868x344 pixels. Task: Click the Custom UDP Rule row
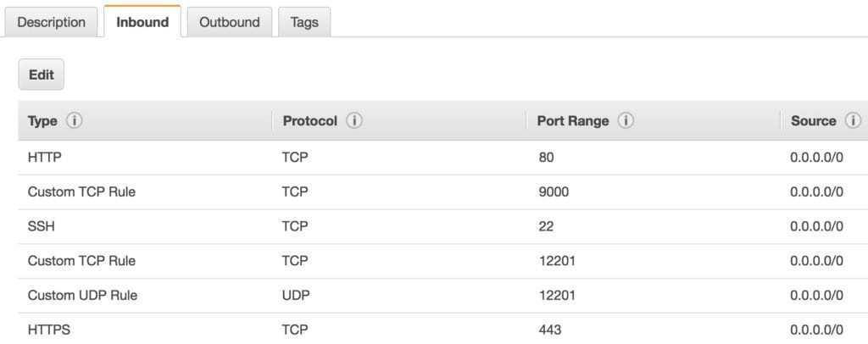coord(82,295)
